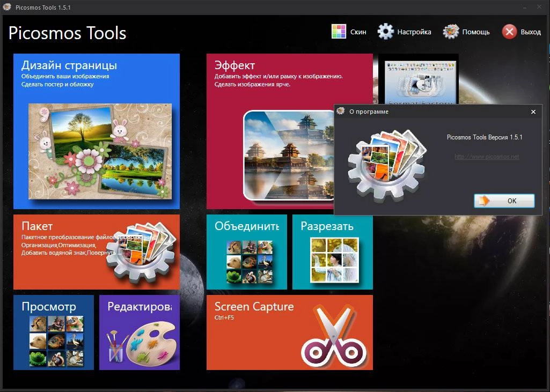Click the Выход label
The height and width of the screenshot is (392, 550).
tap(531, 32)
